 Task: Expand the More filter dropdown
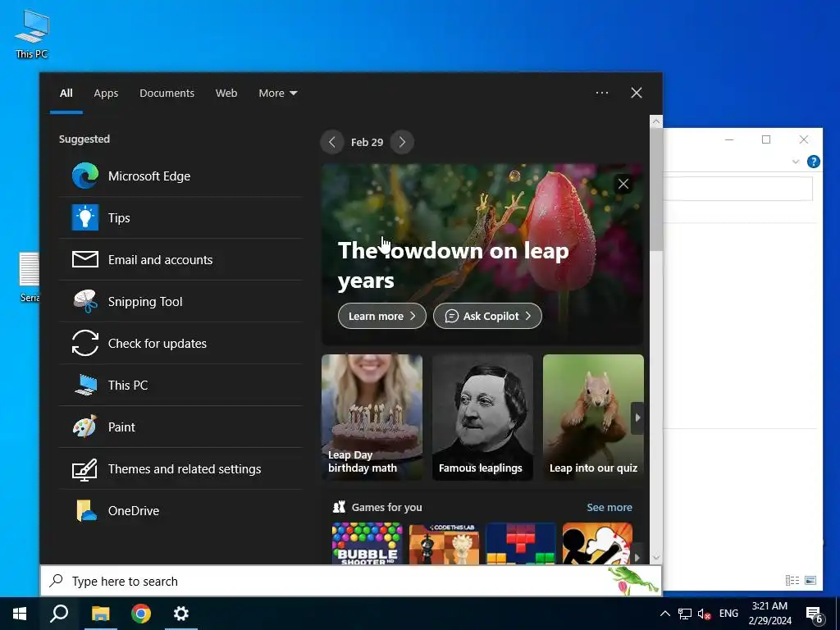277,94
